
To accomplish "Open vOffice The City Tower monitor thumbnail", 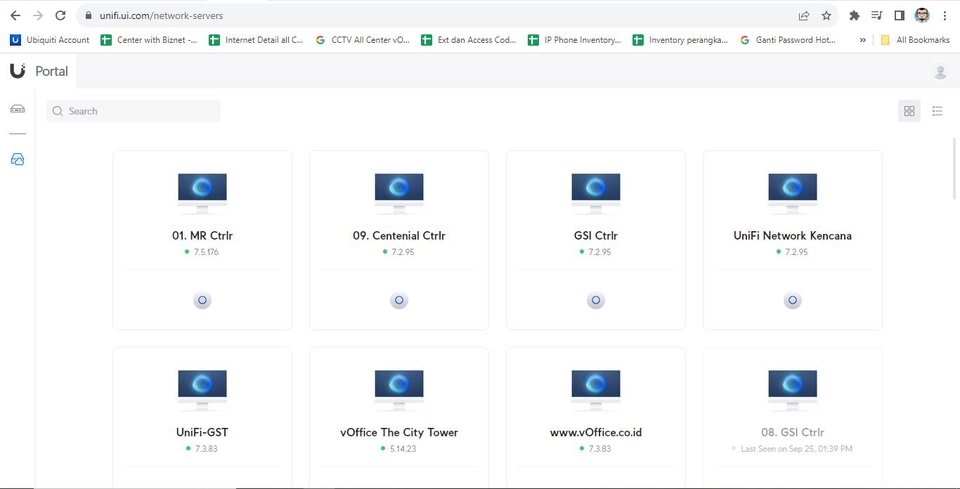I will 399,390.
